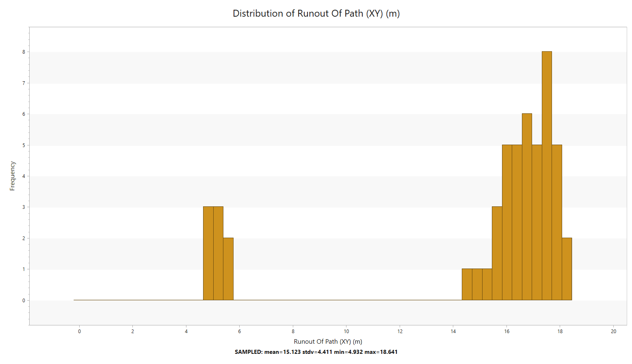
Task: Click the tallest bar with frequency 8
Action: (x=547, y=175)
